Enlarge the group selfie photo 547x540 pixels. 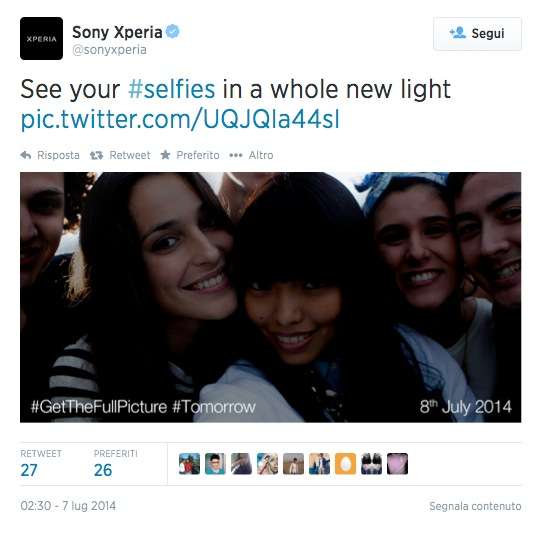point(270,297)
